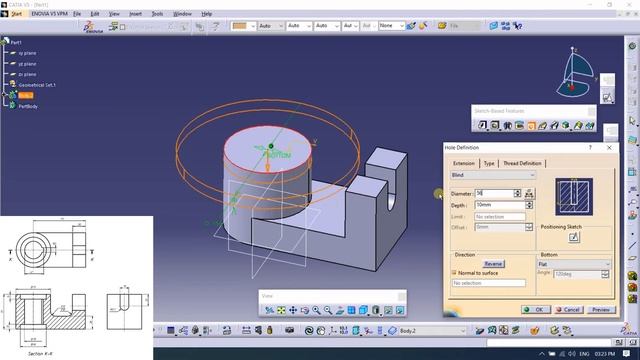This screenshot has height=360, width=640.
Task: Click the ENOVIA icon in top toolbar
Action: click(x=92, y=27)
